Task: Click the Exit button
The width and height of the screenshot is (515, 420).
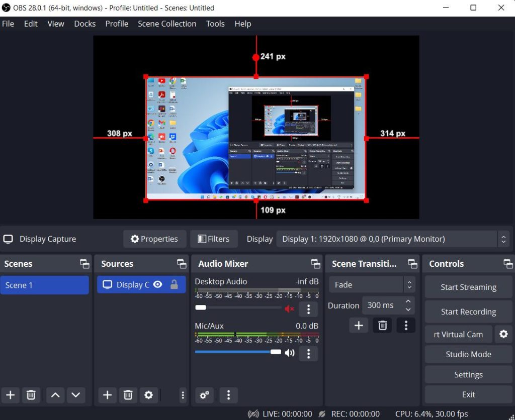Action: point(468,394)
